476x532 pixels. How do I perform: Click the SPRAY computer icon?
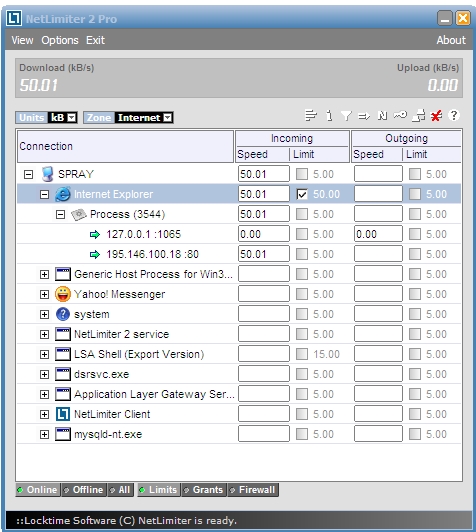click(x=47, y=174)
